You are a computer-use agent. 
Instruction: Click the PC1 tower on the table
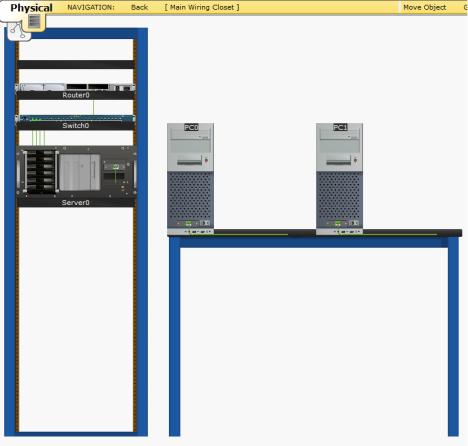pyautogui.click(x=339, y=179)
